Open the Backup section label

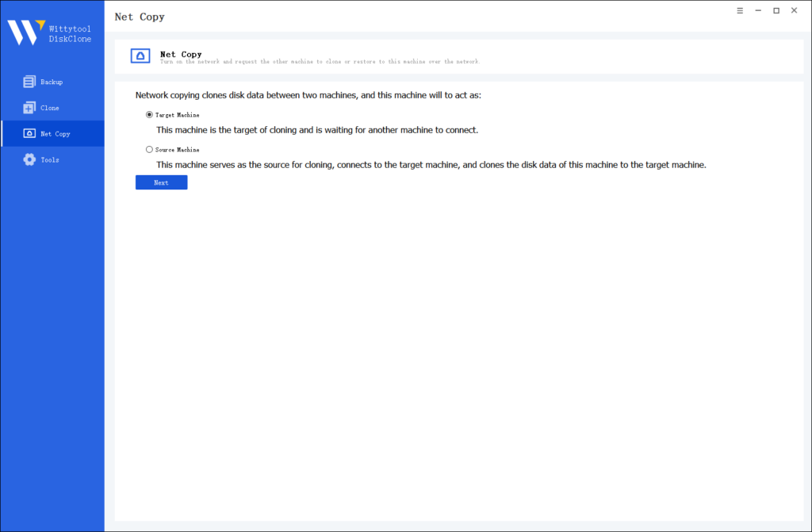click(x=52, y=82)
